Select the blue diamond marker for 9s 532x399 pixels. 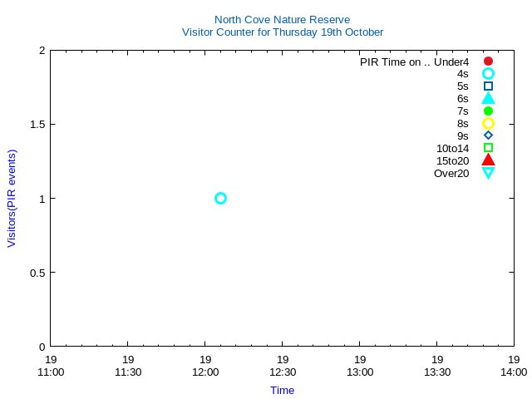pos(488,135)
